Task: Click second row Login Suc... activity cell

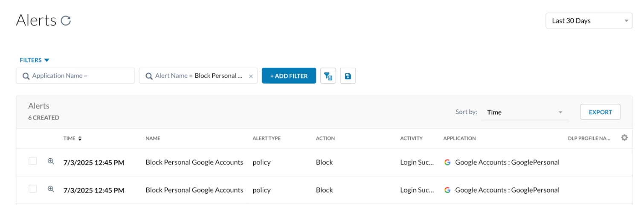Action: (417, 190)
